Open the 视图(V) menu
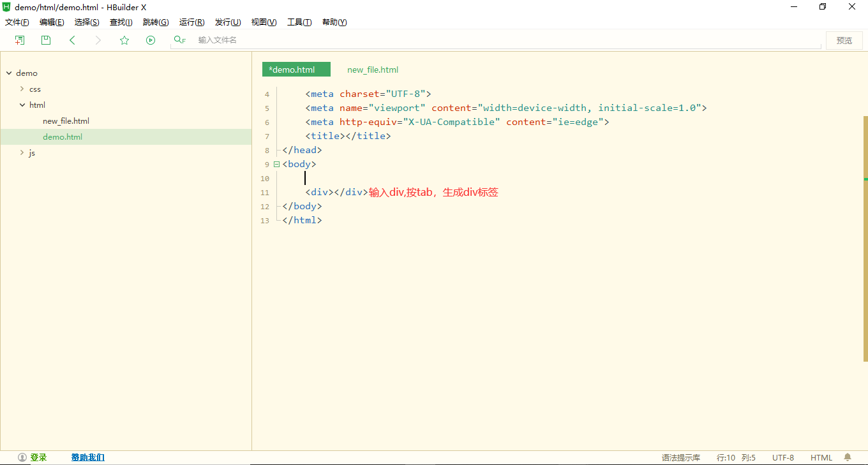This screenshot has height=465, width=868. click(x=264, y=22)
